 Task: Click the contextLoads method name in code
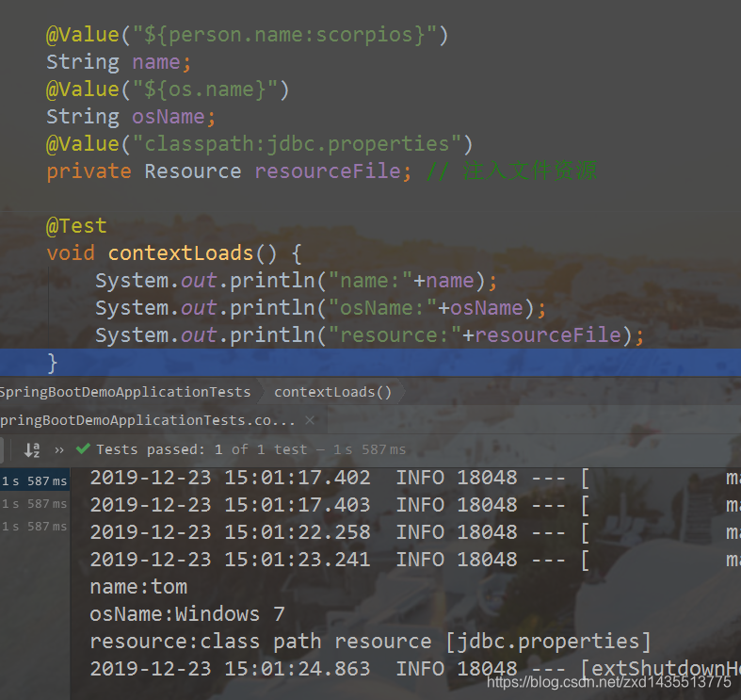pos(181,253)
